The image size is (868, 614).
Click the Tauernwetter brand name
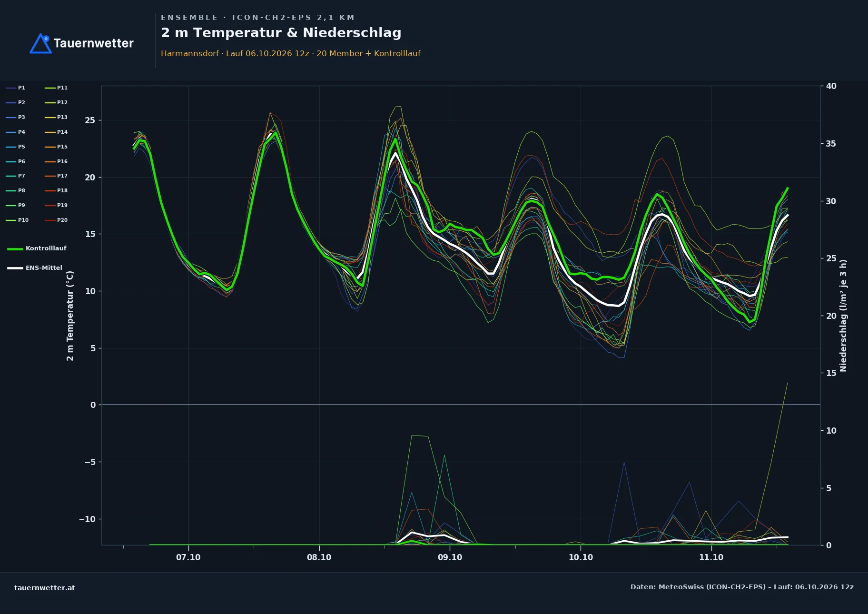click(x=94, y=43)
